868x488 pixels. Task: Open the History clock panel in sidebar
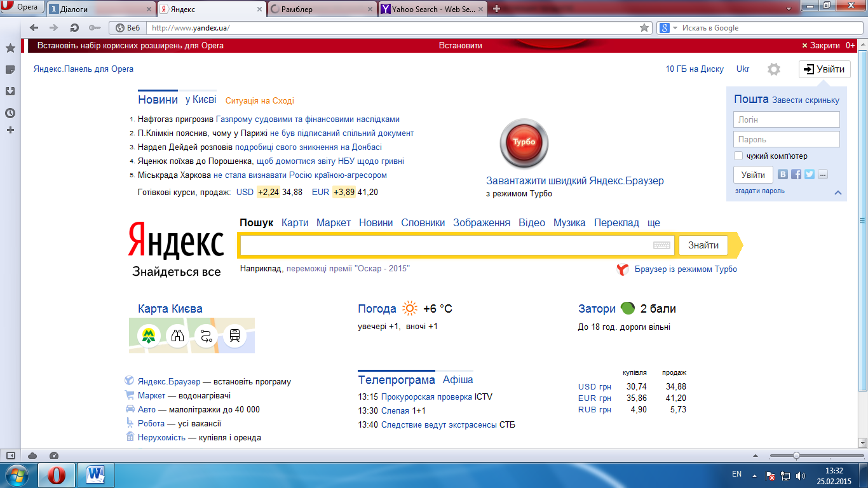coord(10,113)
